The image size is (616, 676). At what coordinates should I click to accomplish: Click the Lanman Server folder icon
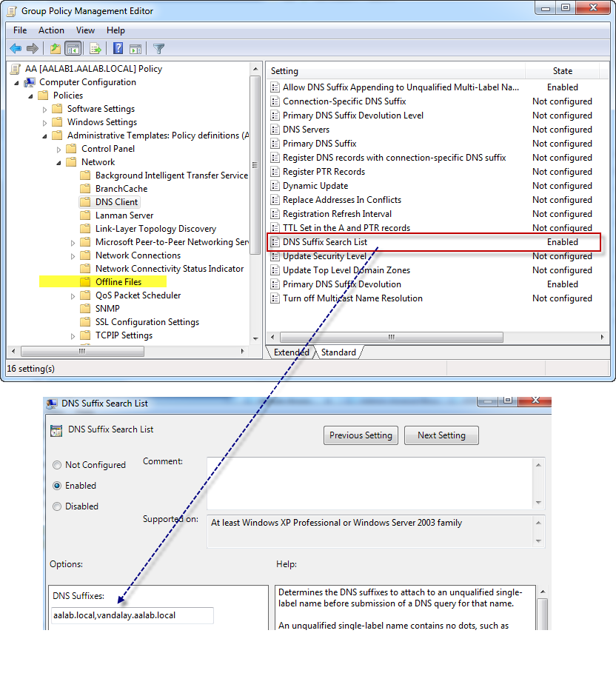[x=85, y=215]
